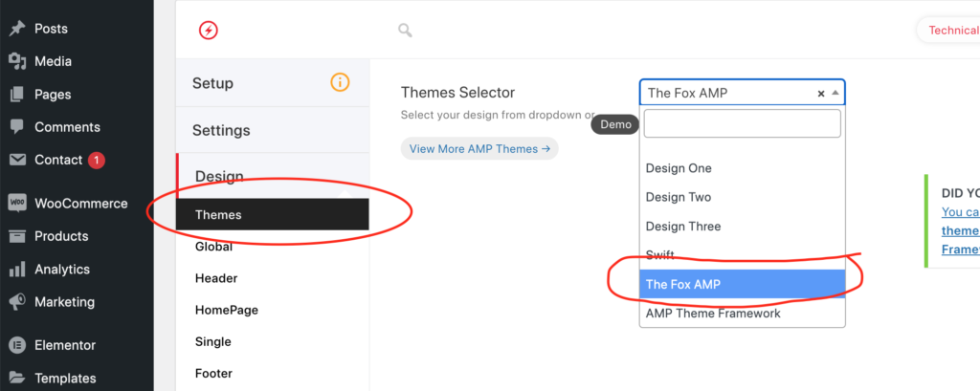
Task: Click the Contact envelope icon
Action: pyautogui.click(x=17, y=160)
